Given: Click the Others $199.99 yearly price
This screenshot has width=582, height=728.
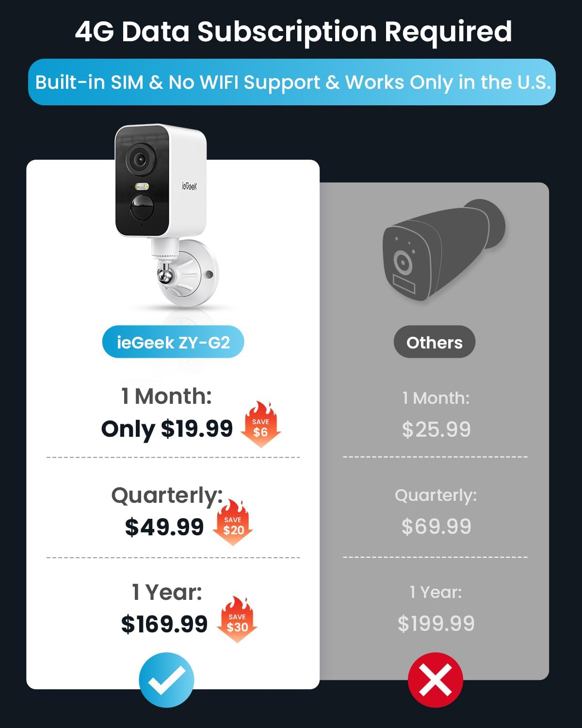Looking at the screenshot, I should tap(436, 624).
